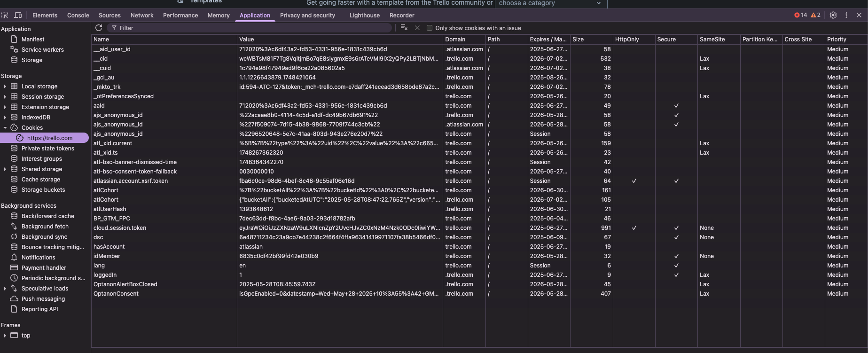Enable only show cookies with an issue

coord(429,28)
